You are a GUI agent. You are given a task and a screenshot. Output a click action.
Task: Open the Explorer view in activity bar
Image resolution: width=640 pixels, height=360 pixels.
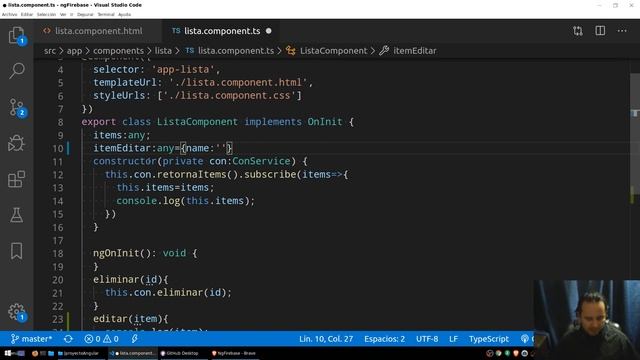[16, 36]
